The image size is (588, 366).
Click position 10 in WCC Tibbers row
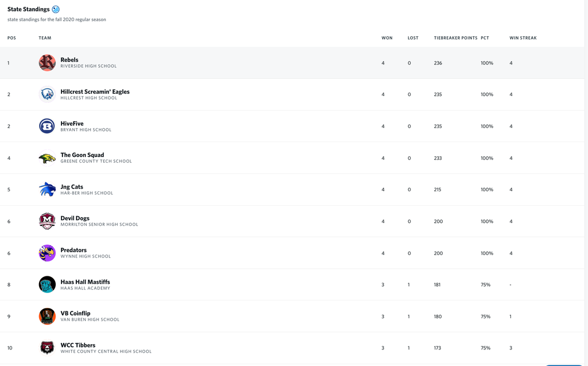point(10,348)
